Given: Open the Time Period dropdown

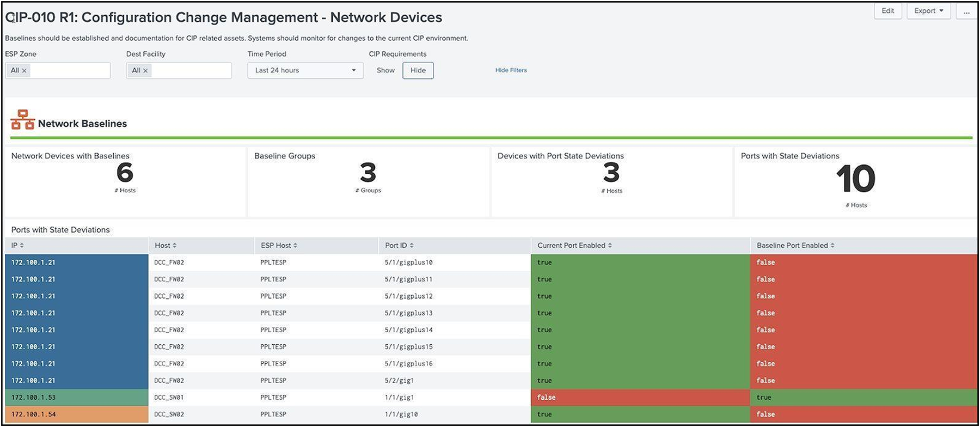Looking at the screenshot, I should 305,70.
